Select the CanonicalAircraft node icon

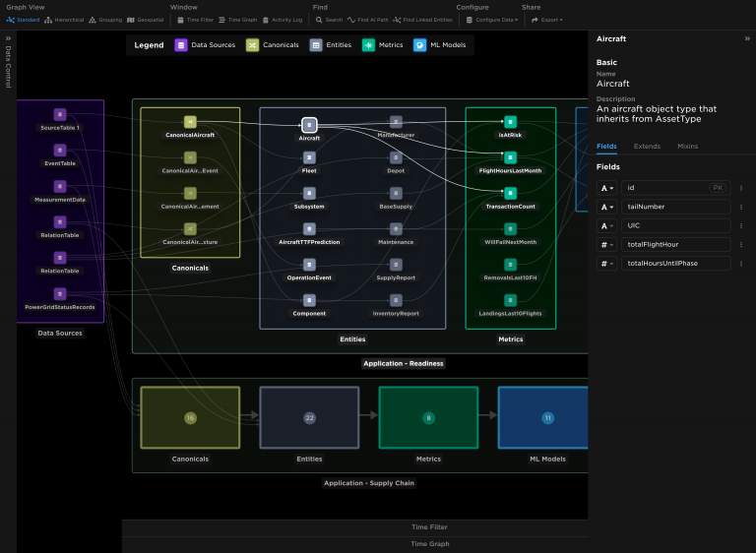point(191,122)
